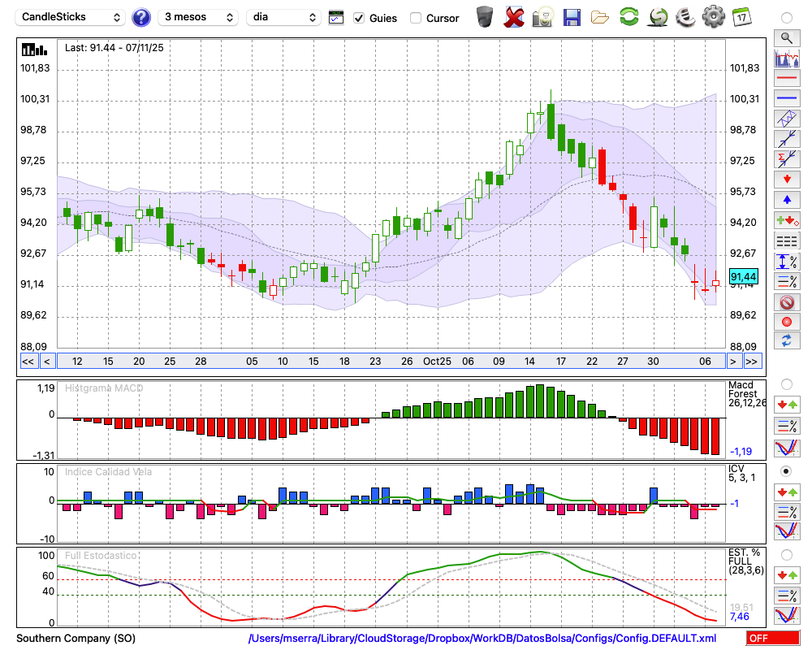Click the blue floppy disk save icon

coord(572,16)
